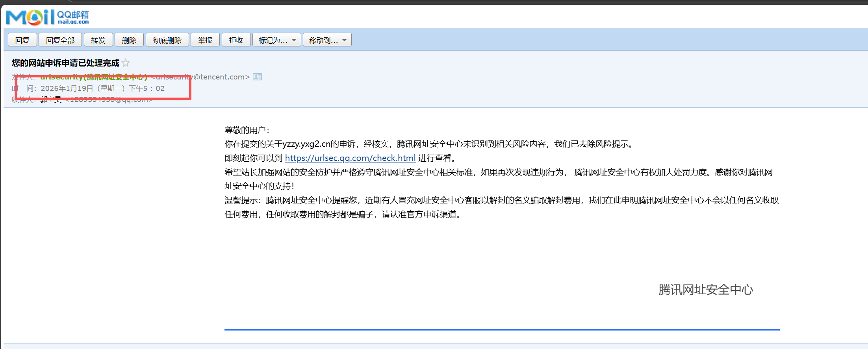Click the 彻底删除 permanently delete button

pyautogui.click(x=167, y=40)
